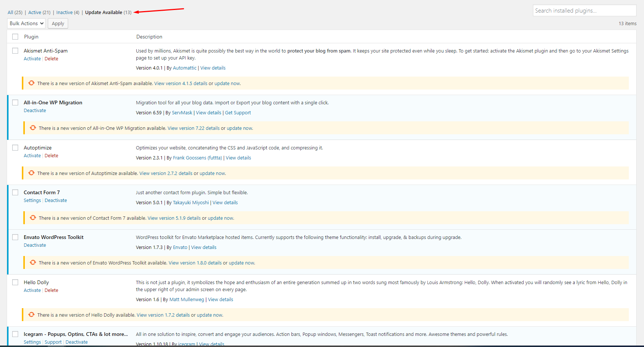Click the Apply button
The width and height of the screenshot is (644, 347).
pos(58,23)
